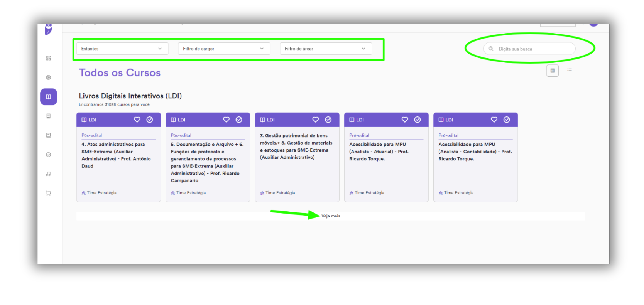
Task: Click Time Estratégia on Gestão patrimonial card
Action: pyautogui.click(x=277, y=193)
